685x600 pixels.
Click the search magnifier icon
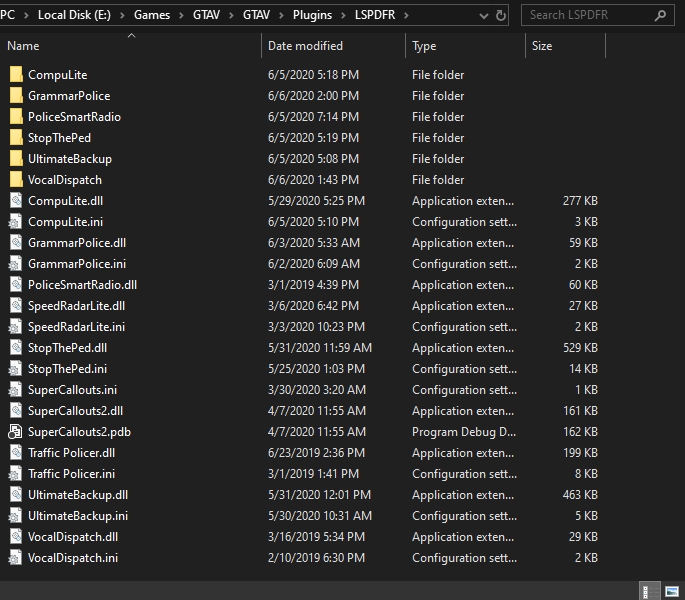pyautogui.click(x=660, y=15)
